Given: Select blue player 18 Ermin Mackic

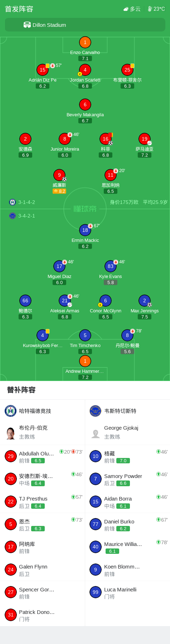Looking at the screenshot, I should 85,230.
